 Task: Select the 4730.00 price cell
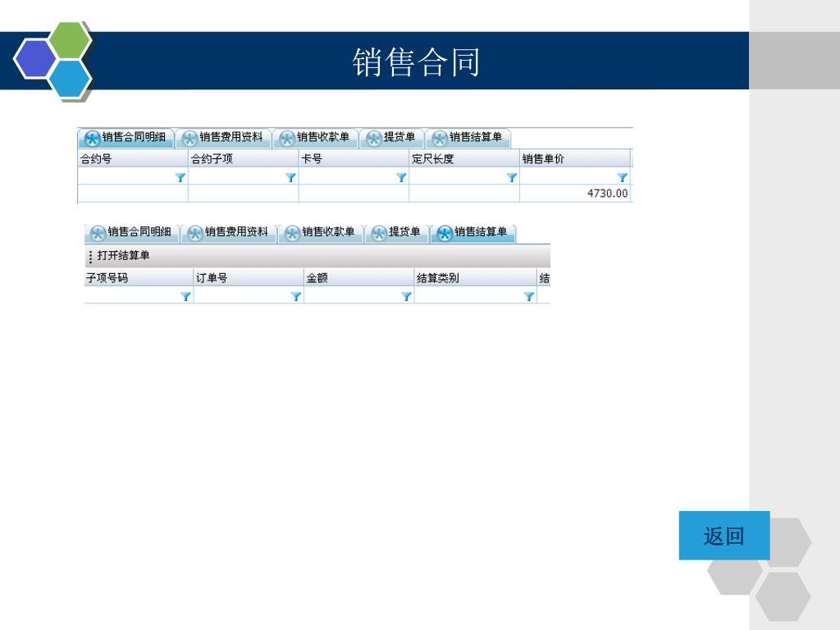(x=575, y=194)
